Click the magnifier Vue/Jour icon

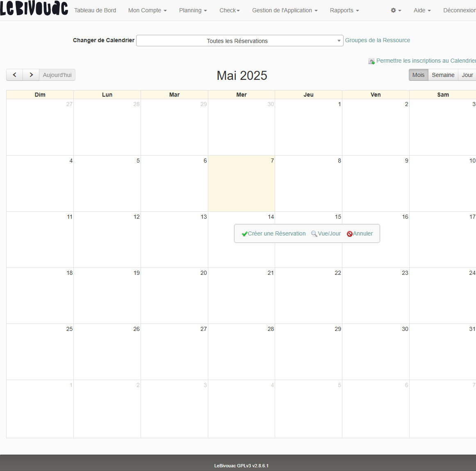tap(314, 234)
